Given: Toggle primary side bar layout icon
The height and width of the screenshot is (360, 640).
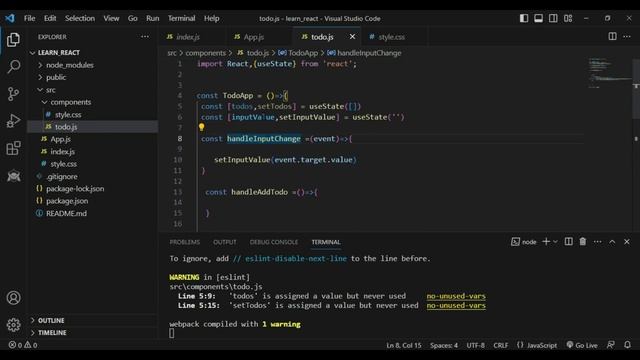Looking at the screenshot, I should 524,18.
